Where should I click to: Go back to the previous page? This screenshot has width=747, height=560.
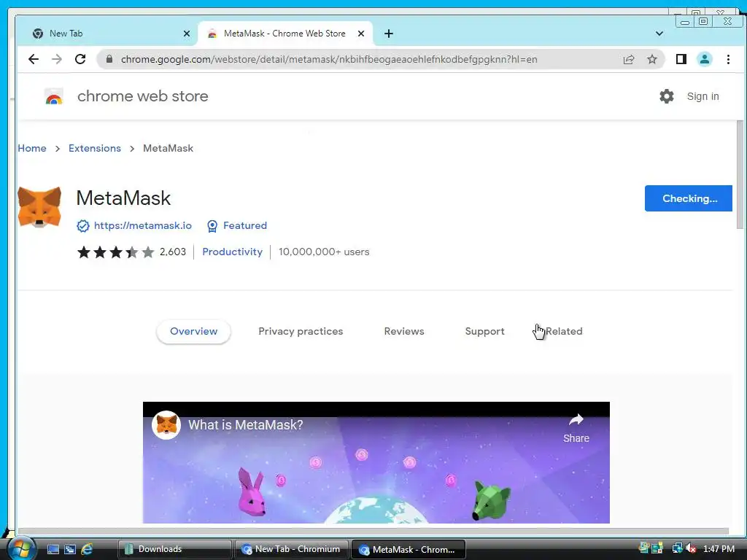(x=34, y=59)
